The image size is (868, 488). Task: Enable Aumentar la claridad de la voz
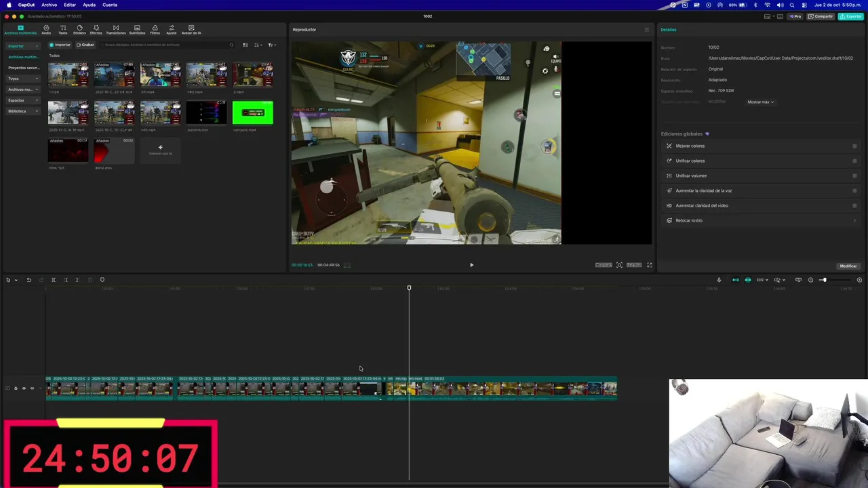point(854,190)
